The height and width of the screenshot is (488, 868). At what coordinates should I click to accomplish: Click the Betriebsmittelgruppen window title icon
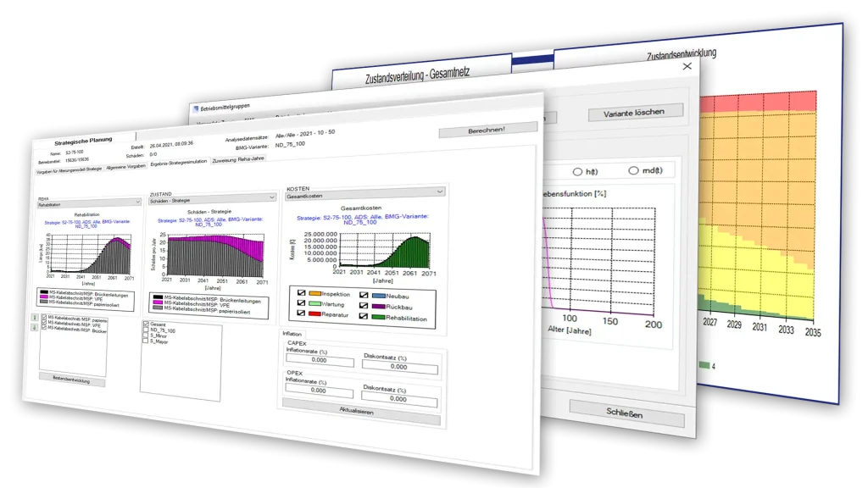tap(195, 108)
